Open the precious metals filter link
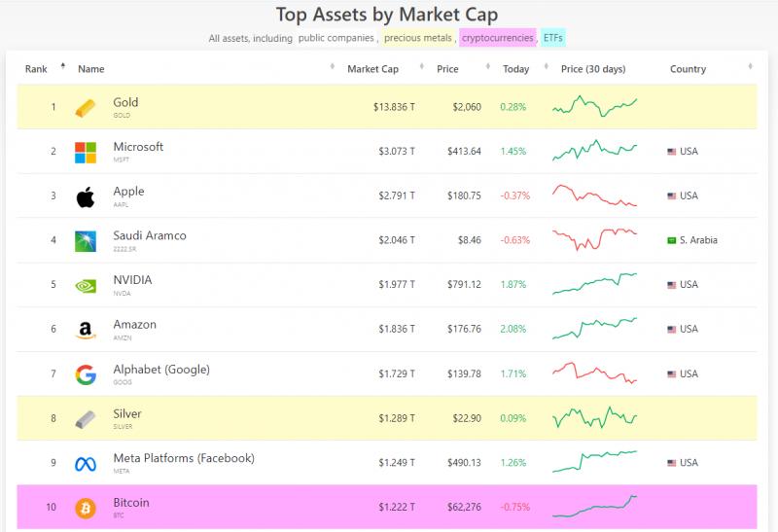 tap(418, 38)
